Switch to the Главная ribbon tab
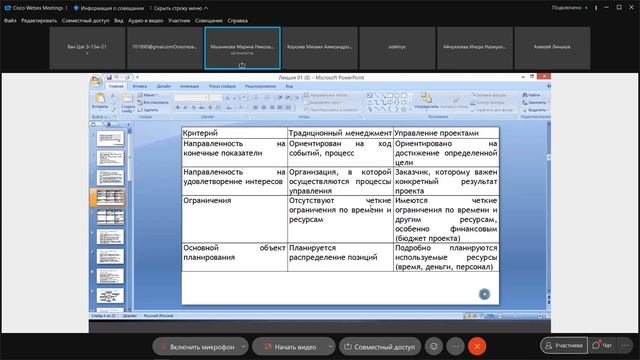640x360 pixels. 116,86
